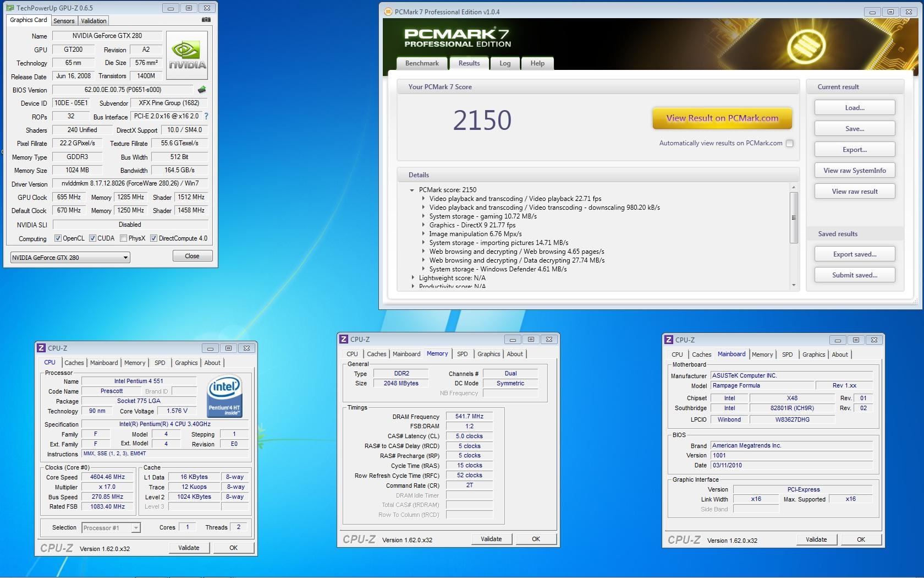
Task: Toggle the CUDA checkbox in GPU-Z
Action: (x=92, y=238)
